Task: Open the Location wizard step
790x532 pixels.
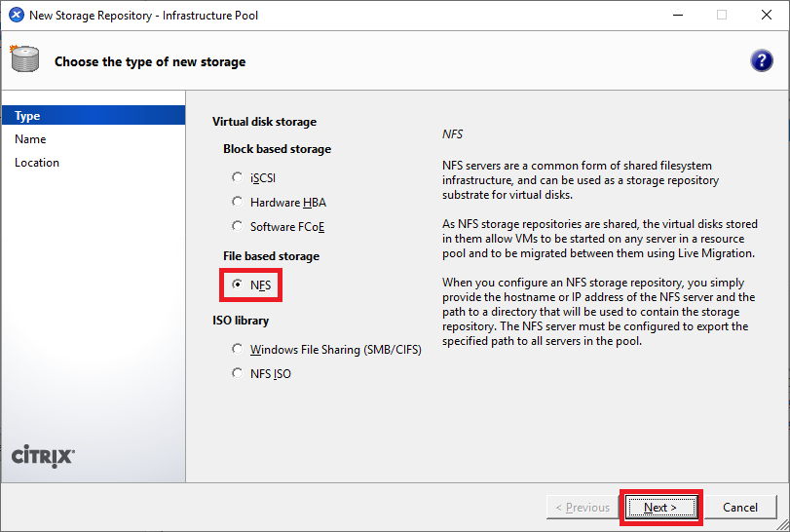Action: click(37, 163)
